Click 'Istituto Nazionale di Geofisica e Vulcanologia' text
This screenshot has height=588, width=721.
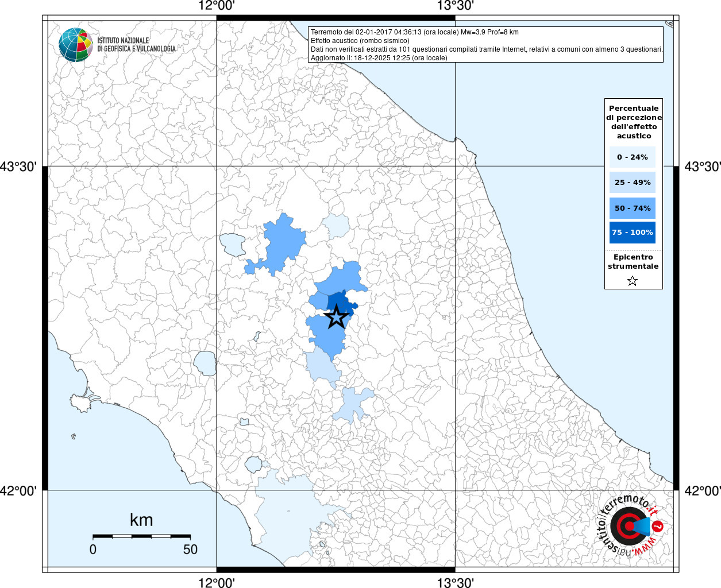coord(136,45)
